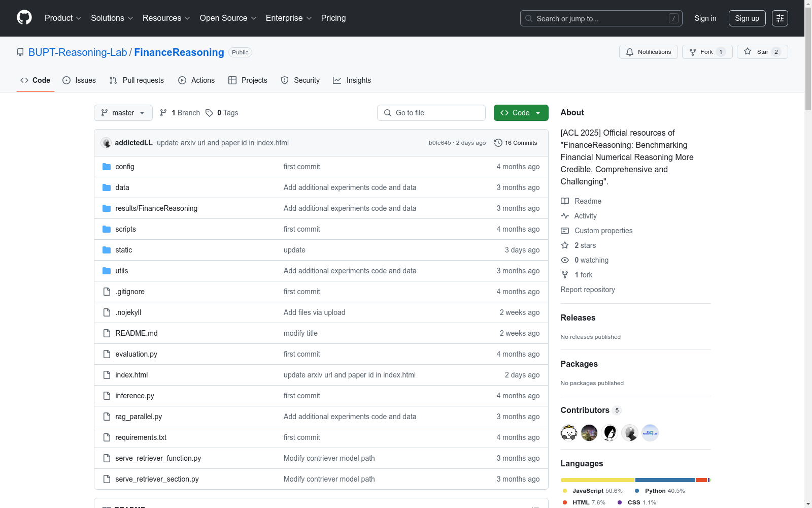Open the static folder
Screen dimensions: 812x508
[x=123, y=250]
